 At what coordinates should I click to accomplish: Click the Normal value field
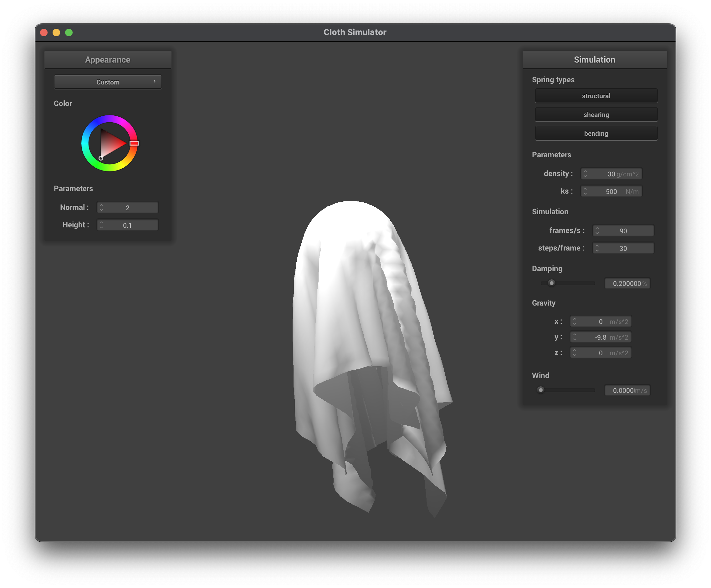pos(127,207)
